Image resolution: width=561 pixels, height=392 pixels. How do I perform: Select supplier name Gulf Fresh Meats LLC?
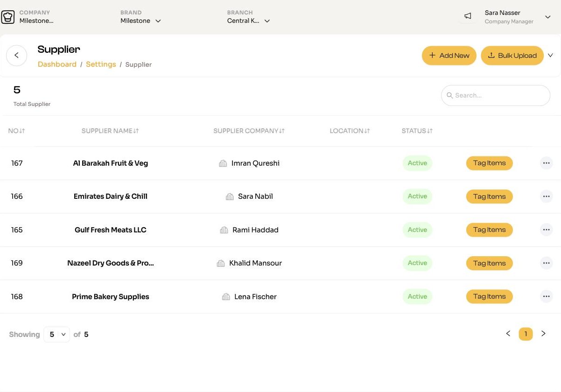point(111,230)
